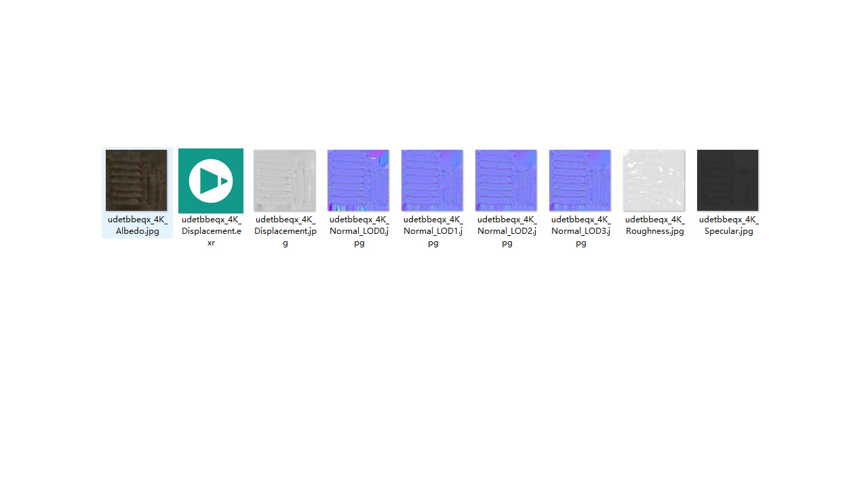
Task: Click the Displacement.exr green play icon
Action: [211, 181]
